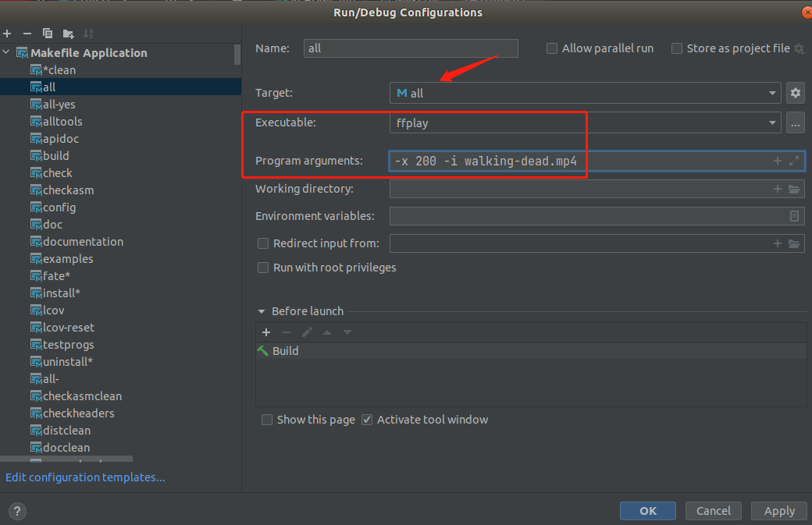Add a before launch task
Viewport: 812px width, 525px height.
tap(265, 332)
